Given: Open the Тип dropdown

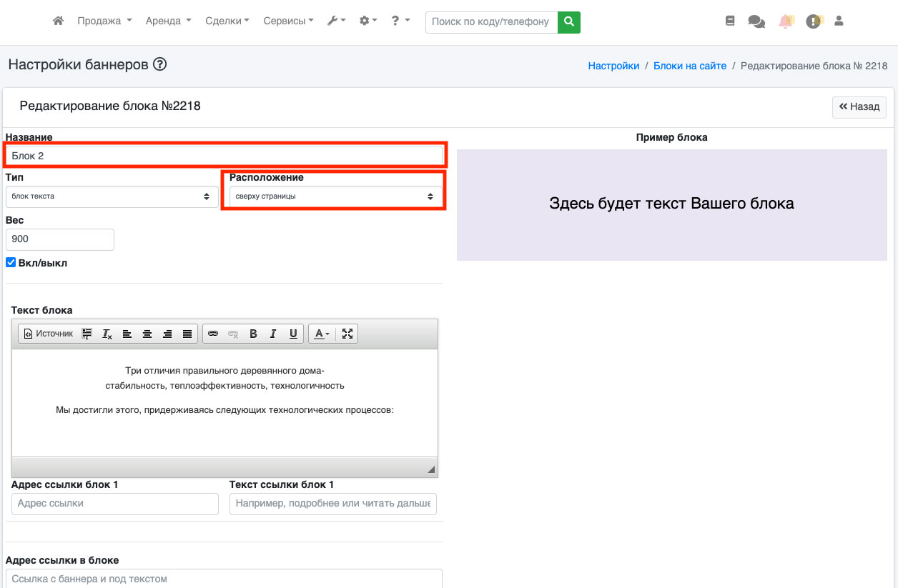Looking at the screenshot, I should (112, 196).
